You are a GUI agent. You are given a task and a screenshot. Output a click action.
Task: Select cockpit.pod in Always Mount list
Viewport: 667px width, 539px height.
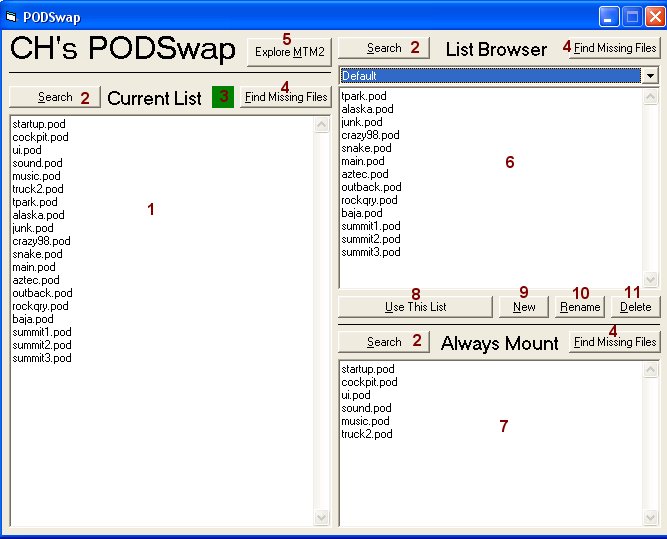click(369, 382)
